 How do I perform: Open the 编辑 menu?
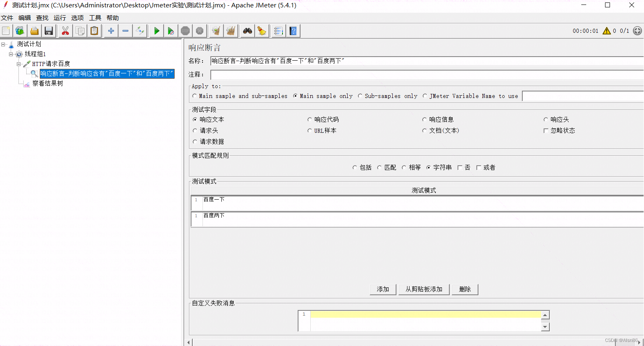click(25, 18)
